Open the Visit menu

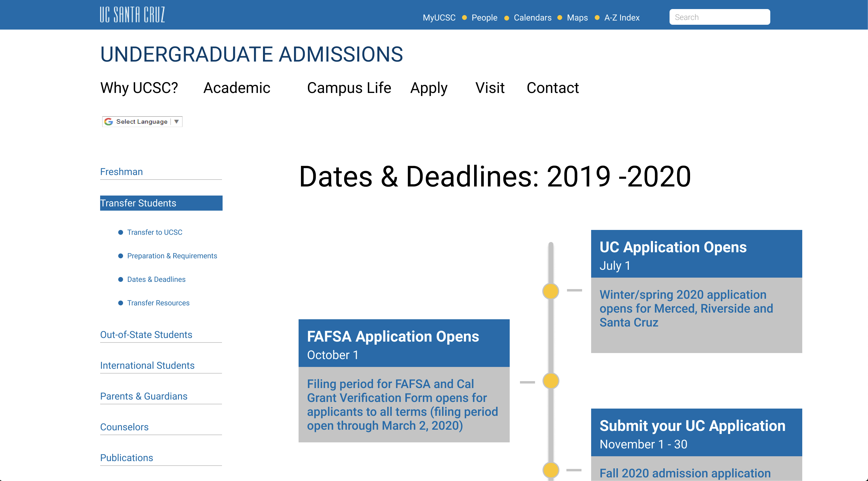pos(490,88)
